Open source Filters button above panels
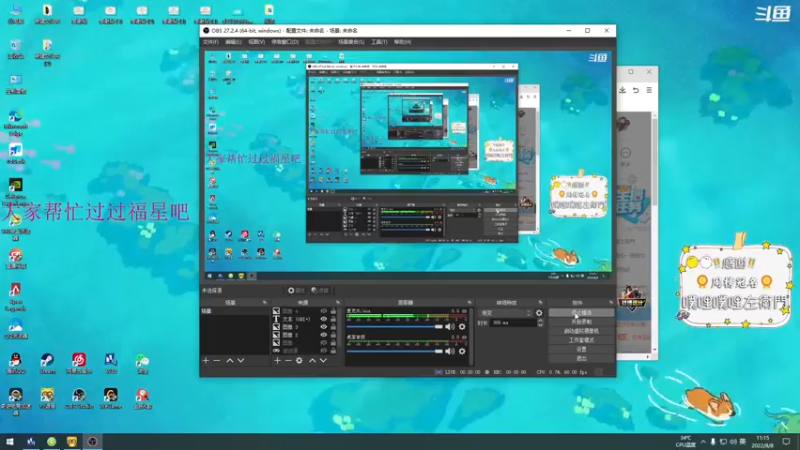 click(x=320, y=290)
